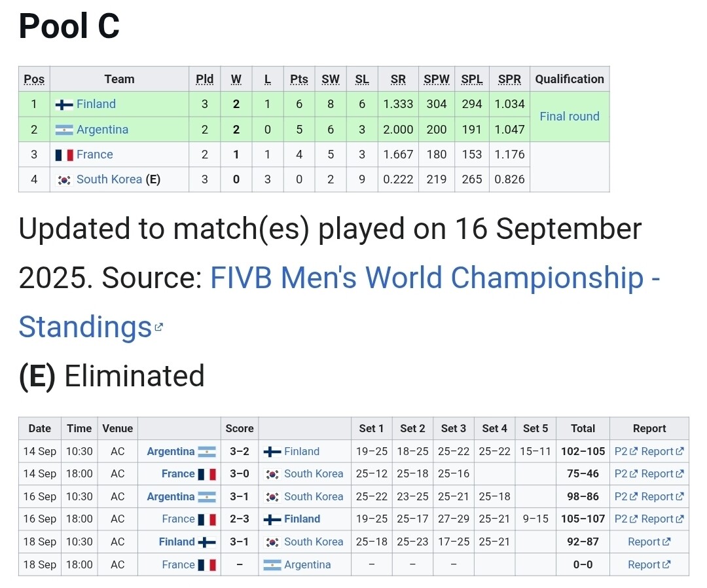The width and height of the screenshot is (707, 588).
Task: Tap the "SPR" column header abbreviation
Action: [509, 79]
